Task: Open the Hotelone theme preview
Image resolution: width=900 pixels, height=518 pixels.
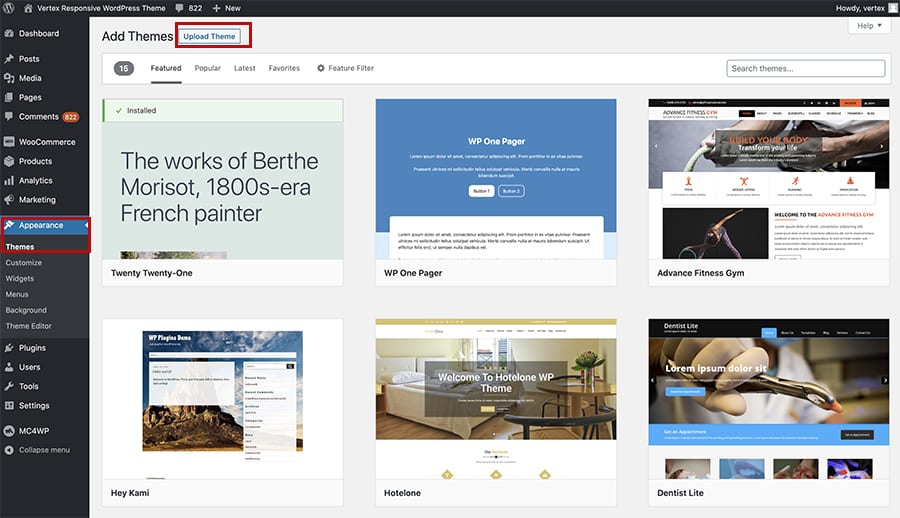Action: pos(496,399)
